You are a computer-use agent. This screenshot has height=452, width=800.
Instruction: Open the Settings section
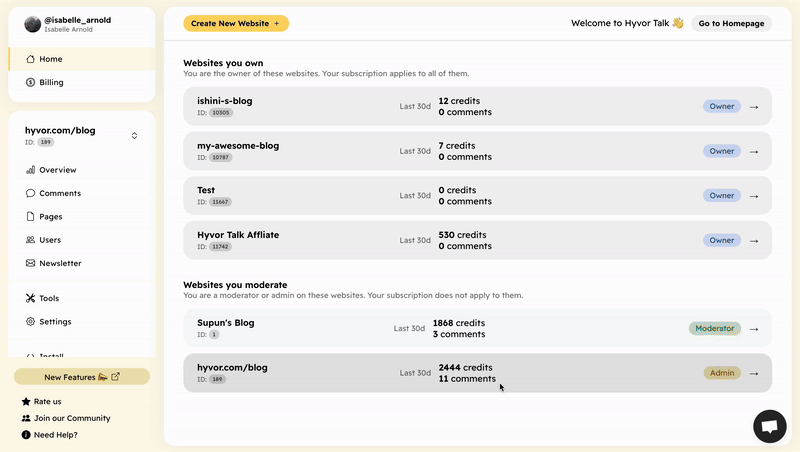point(82,321)
